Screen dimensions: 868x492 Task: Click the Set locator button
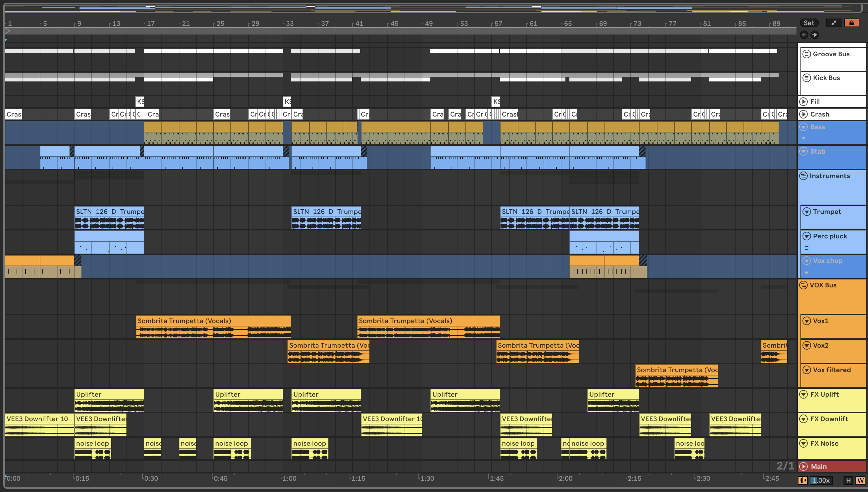[809, 23]
